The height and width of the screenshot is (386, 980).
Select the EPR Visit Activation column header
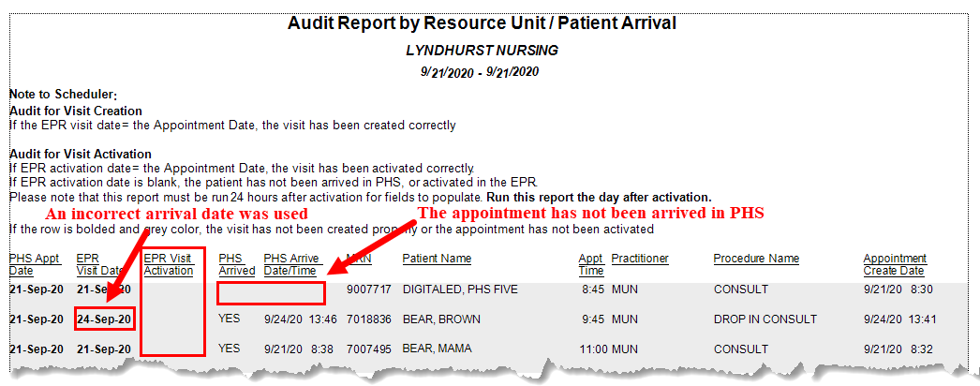169,265
